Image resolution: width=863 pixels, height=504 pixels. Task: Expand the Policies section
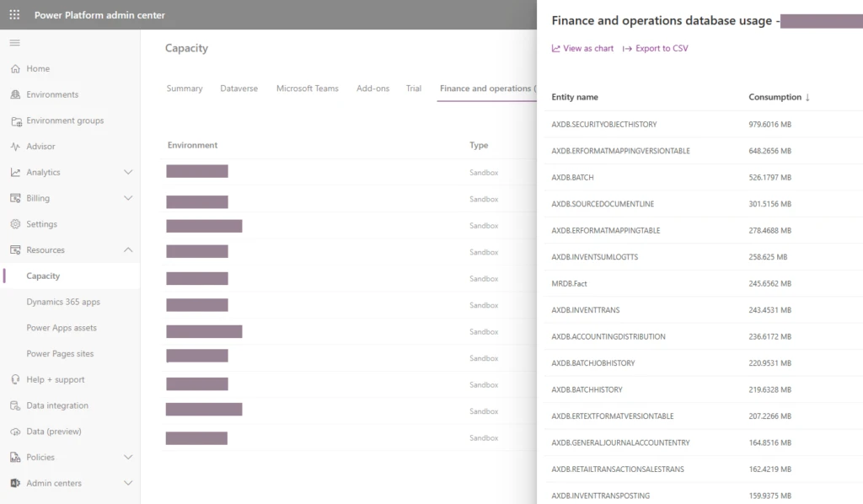[128, 457]
